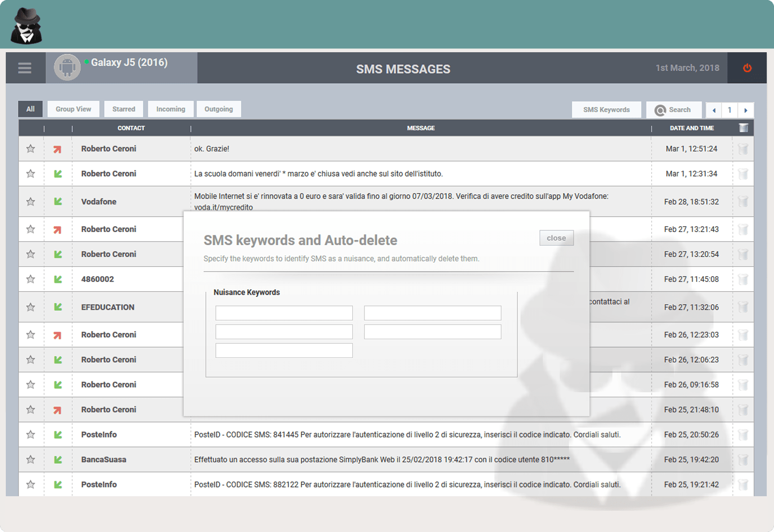
Task: Show only Starred messages
Action: 123,109
